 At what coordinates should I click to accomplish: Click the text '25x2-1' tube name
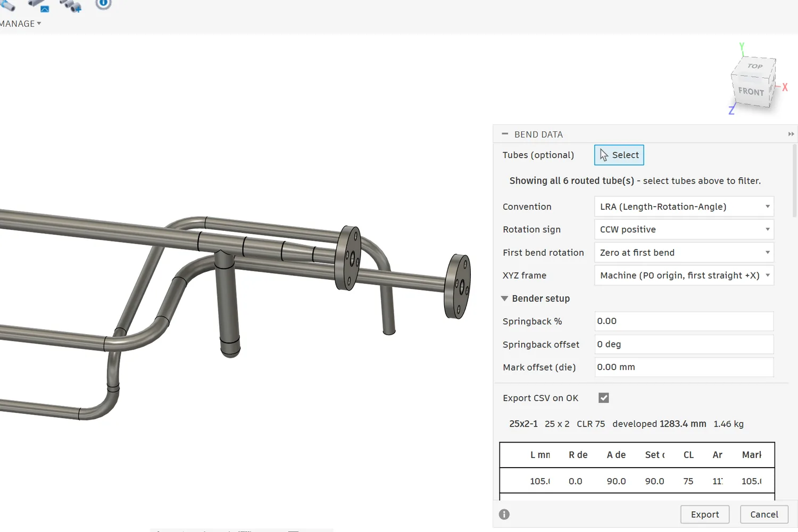(x=523, y=424)
